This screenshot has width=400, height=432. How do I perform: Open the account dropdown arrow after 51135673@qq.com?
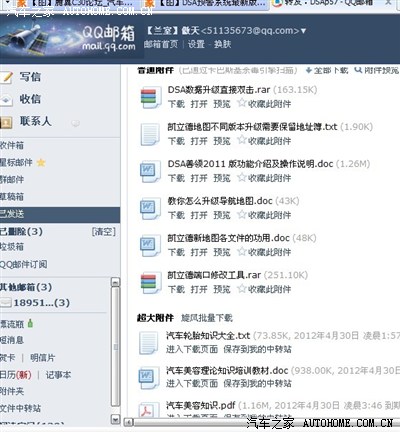303,31
